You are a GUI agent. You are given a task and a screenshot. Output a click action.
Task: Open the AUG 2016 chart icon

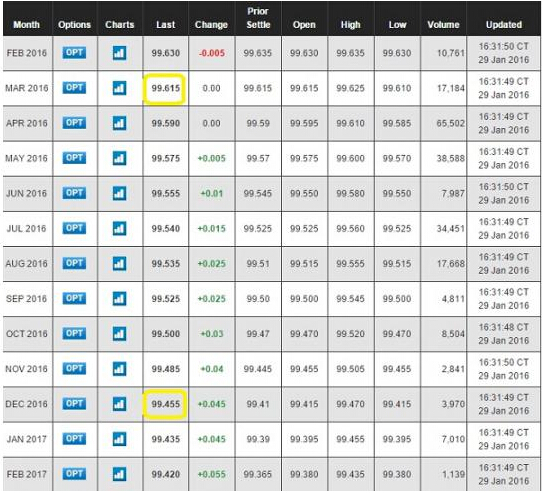coord(119,264)
